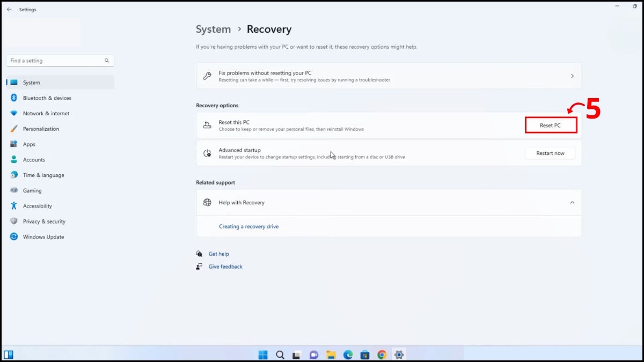This screenshot has width=644, height=362.
Task: Launch Microsoft Edge from the taskbar
Action: (x=348, y=354)
